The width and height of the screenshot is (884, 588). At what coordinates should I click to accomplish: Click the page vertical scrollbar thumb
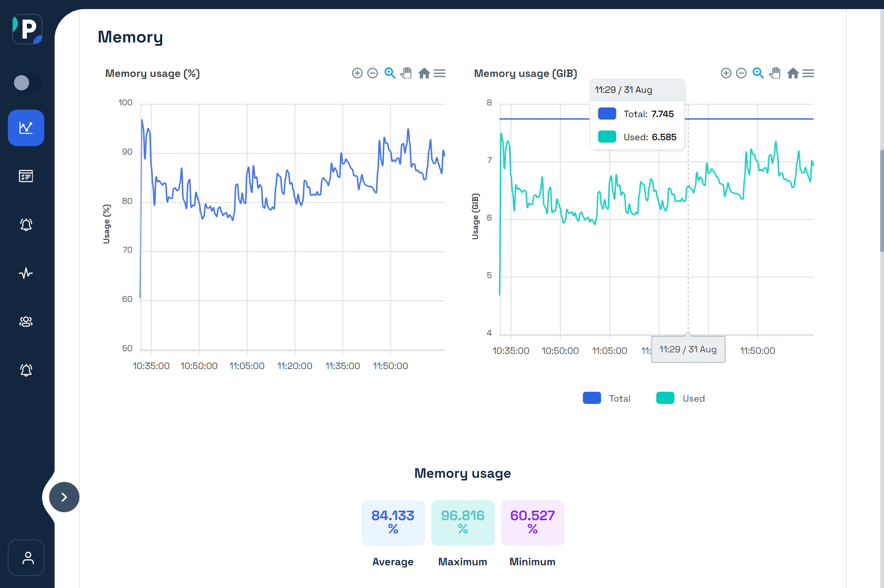(882, 201)
